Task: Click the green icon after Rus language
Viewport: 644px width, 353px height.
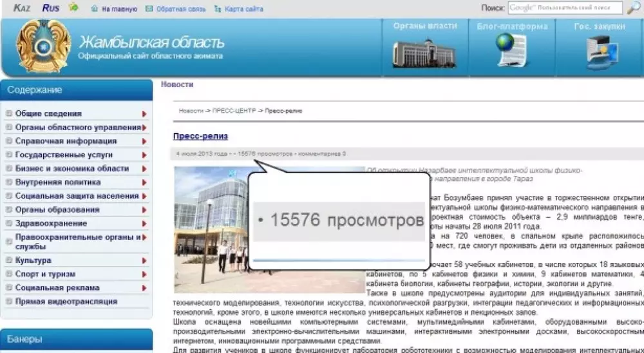Action: (74, 8)
